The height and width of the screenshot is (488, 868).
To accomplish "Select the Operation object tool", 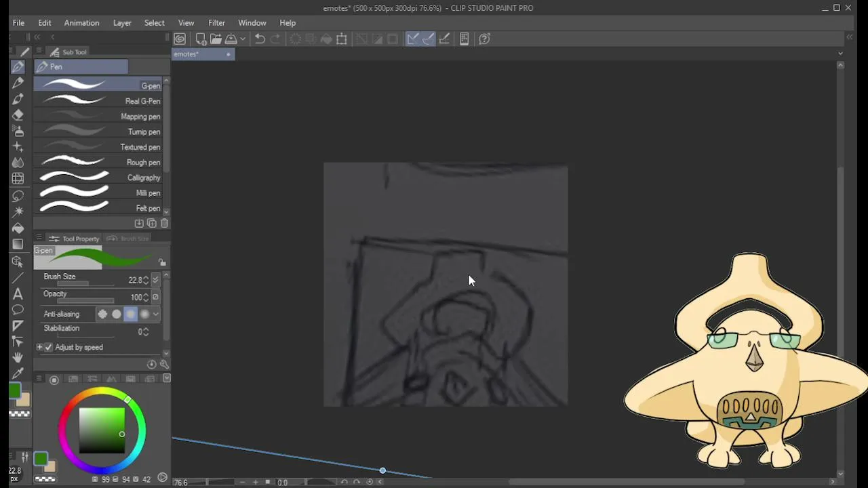I will point(18,262).
